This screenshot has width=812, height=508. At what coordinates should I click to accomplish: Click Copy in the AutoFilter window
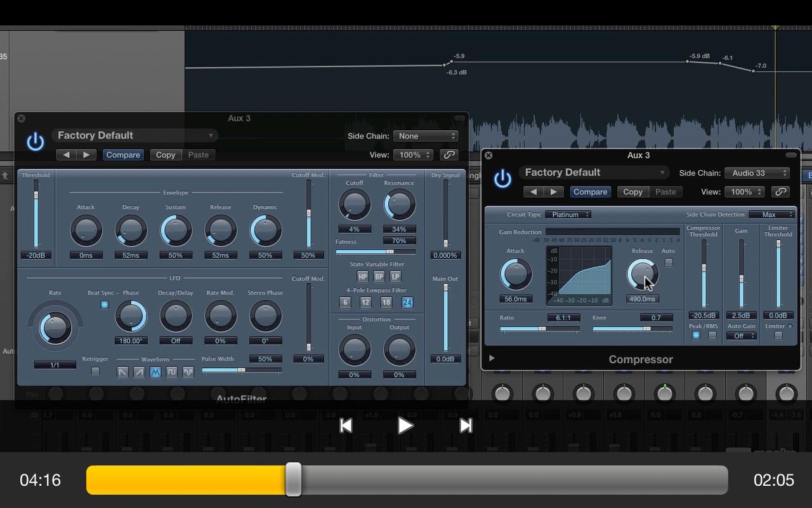(x=166, y=155)
